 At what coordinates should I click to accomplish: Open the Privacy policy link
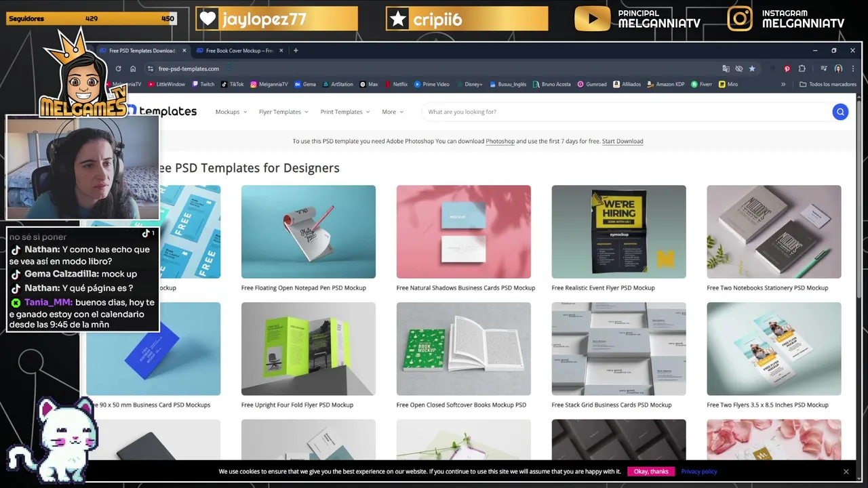[x=699, y=472]
